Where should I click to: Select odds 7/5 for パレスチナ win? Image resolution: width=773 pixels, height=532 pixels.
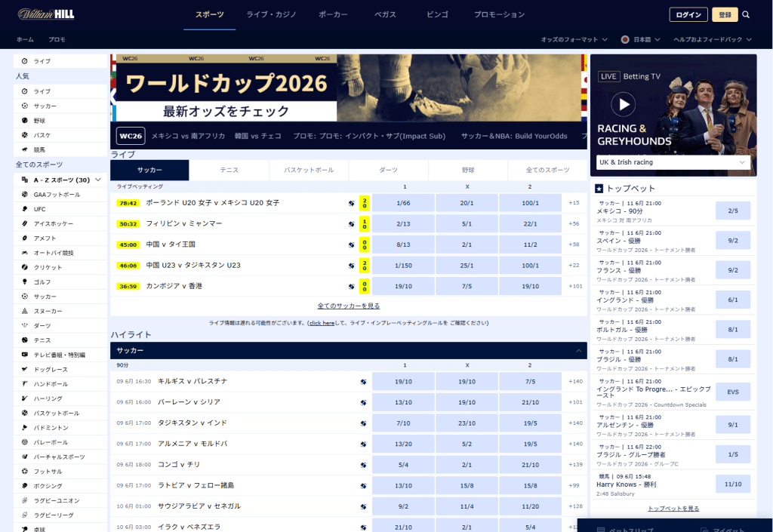[531, 382]
